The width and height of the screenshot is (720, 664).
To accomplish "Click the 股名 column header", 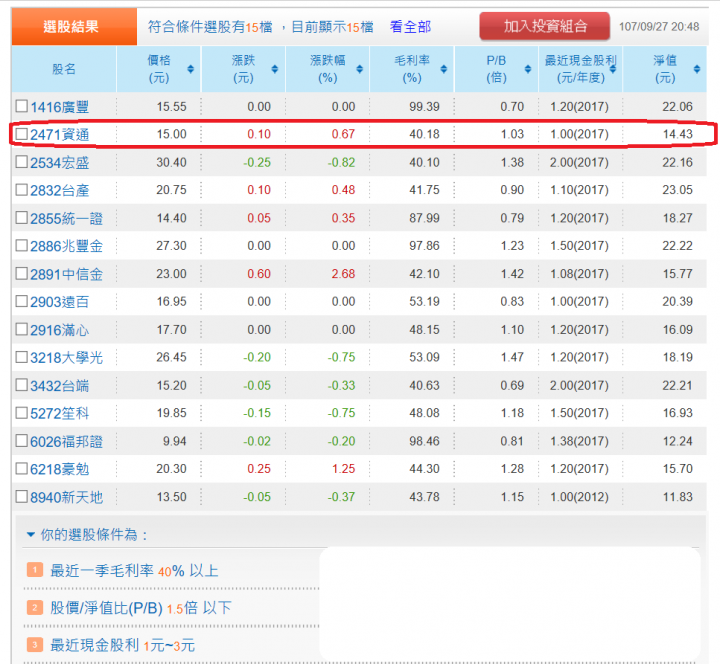I will (x=64, y=69).
